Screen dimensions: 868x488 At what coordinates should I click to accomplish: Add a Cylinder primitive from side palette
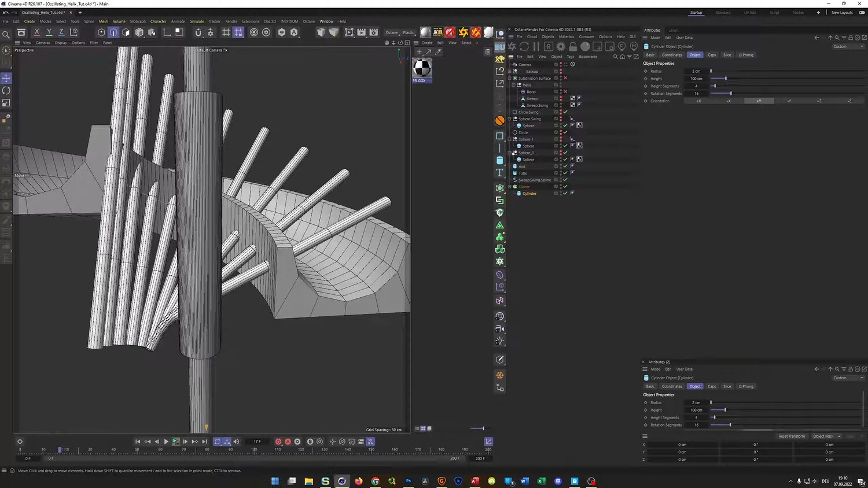tap(500, 160)
